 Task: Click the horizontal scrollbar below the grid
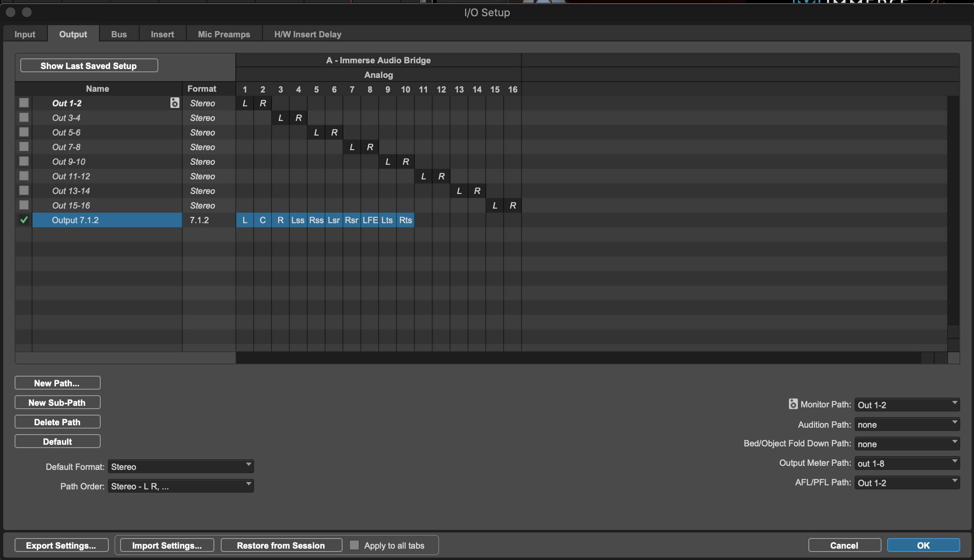tap(576, 358)
